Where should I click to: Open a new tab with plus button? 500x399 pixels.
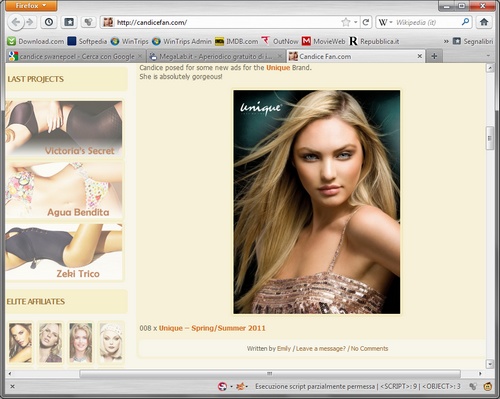tap(434, 56)
